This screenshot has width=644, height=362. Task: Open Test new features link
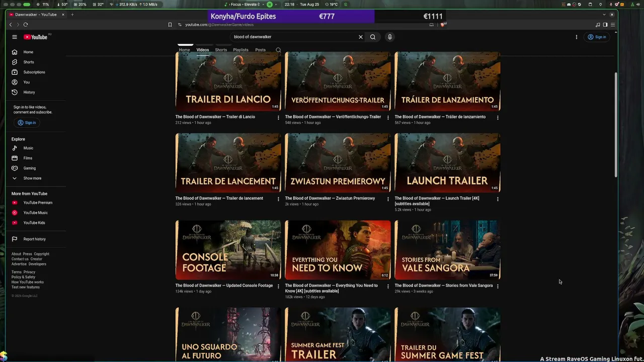(x=25, y=287)
